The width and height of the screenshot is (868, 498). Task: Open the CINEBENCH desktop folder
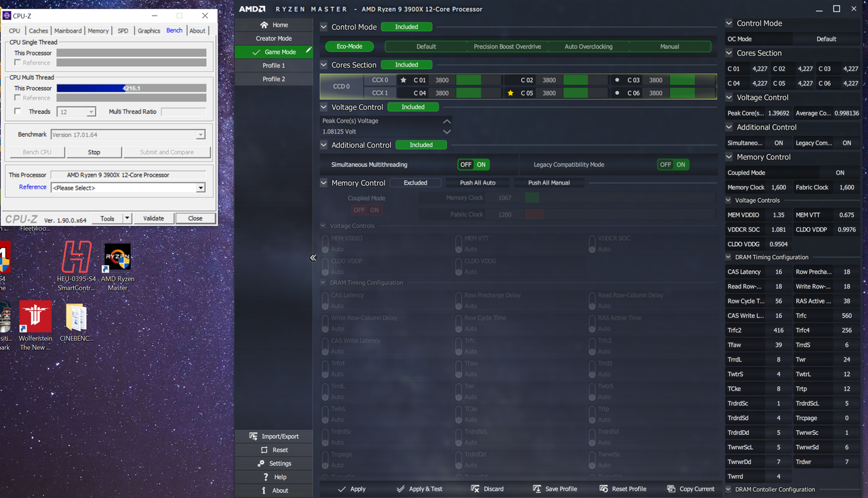(x=76, y=323)
